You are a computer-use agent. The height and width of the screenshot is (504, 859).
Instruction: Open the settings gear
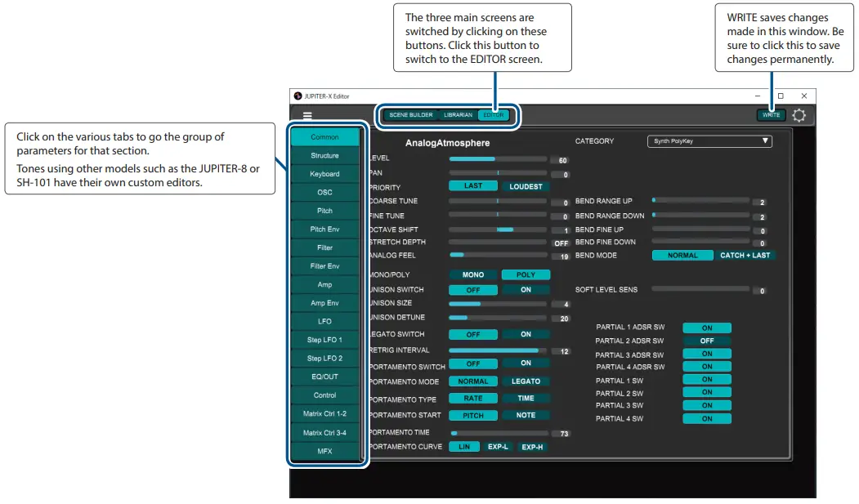(x=799, y=115)
